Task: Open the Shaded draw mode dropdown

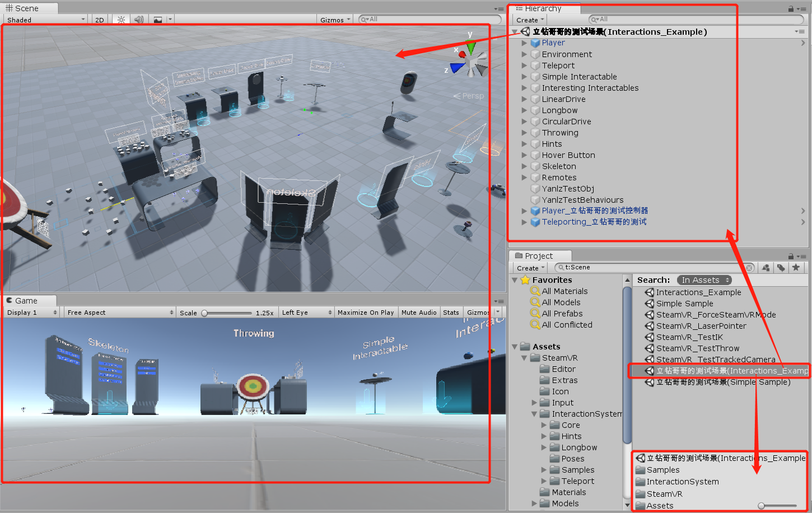Action: 45,19
